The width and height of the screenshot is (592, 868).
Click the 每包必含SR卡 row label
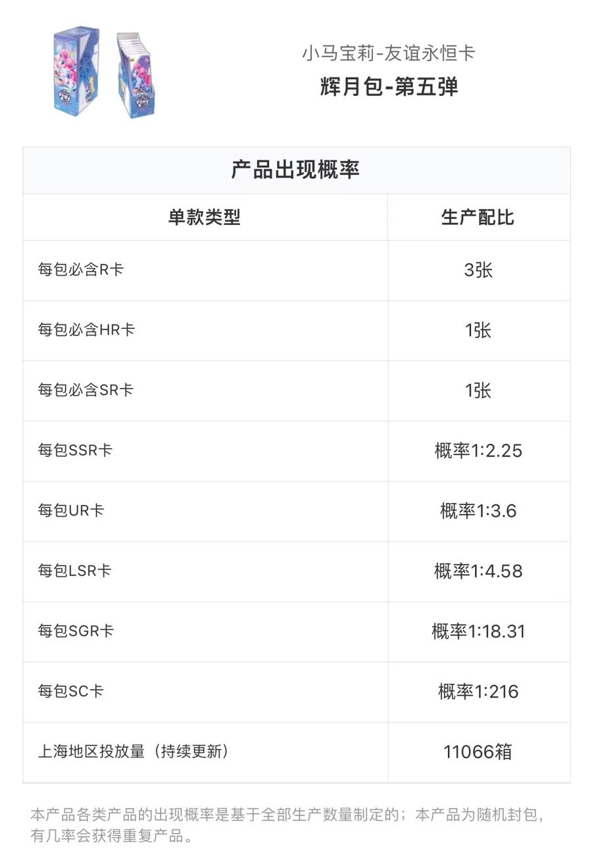(x=86, y=390)
